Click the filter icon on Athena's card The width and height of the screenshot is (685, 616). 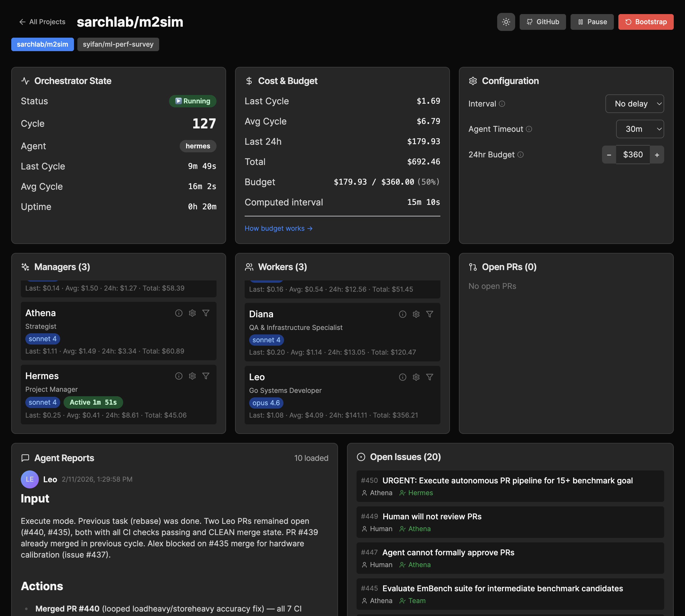pyautogui.click(x=206, y=313)
